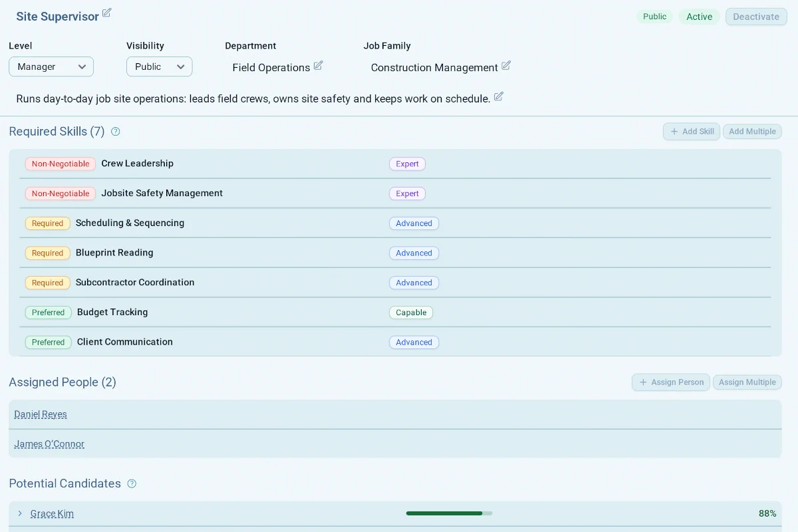Click Add Multiple skills button
The width and height of the screenshot is (798, 532).
[752, 132]
